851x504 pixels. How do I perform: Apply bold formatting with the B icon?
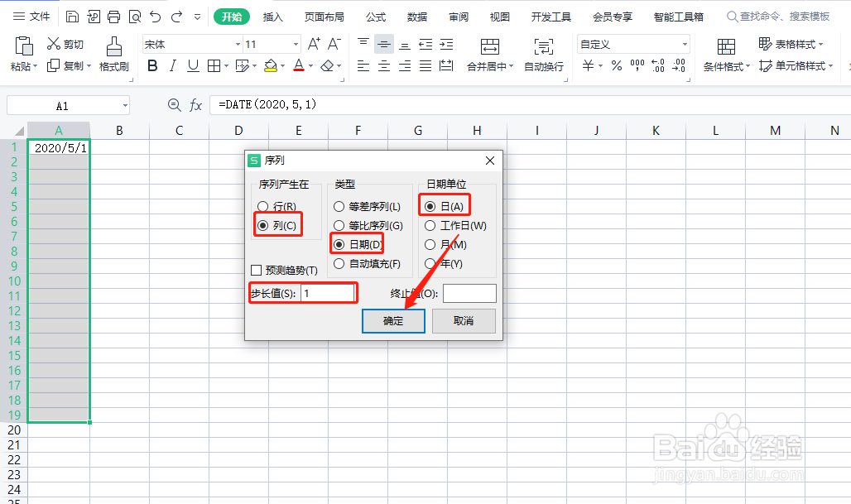tap(151, 66)
